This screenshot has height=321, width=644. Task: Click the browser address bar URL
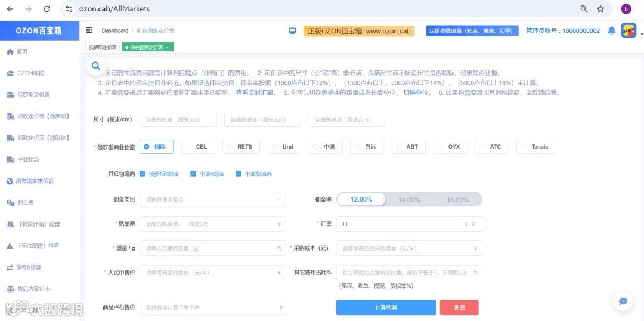coord(114,8)
